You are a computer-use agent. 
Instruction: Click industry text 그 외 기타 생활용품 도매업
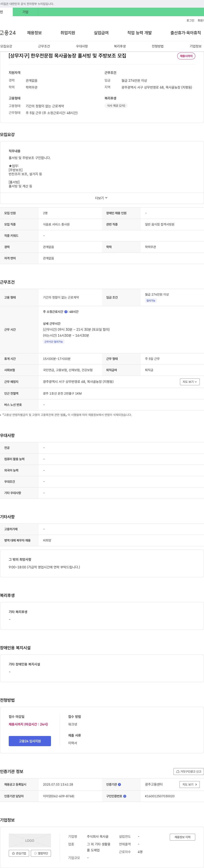pos(99,847)
